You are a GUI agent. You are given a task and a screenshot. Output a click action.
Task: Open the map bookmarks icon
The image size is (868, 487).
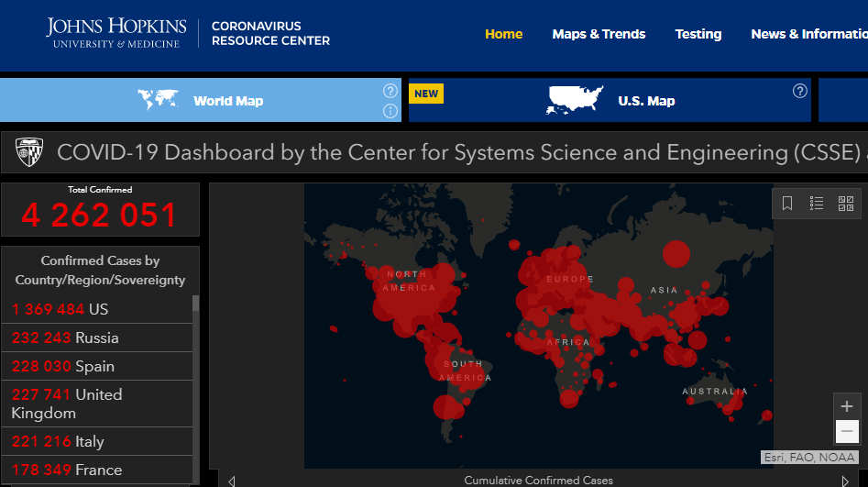click(x=787, y=204)
